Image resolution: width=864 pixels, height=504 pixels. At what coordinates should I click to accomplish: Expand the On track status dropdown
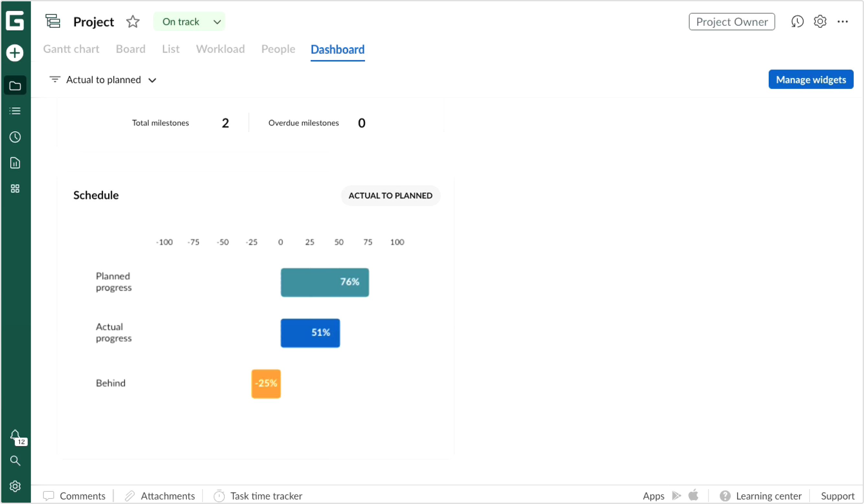[x=217, y=21]
